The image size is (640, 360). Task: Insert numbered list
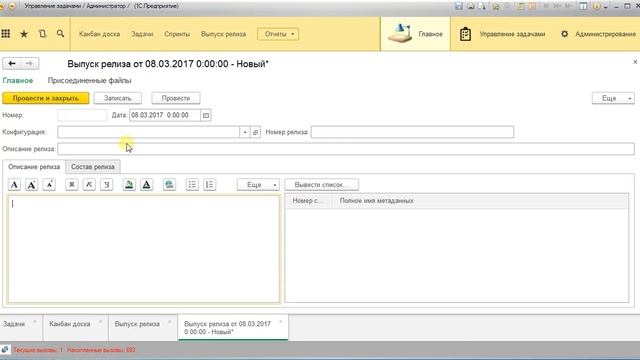point(209,184)
